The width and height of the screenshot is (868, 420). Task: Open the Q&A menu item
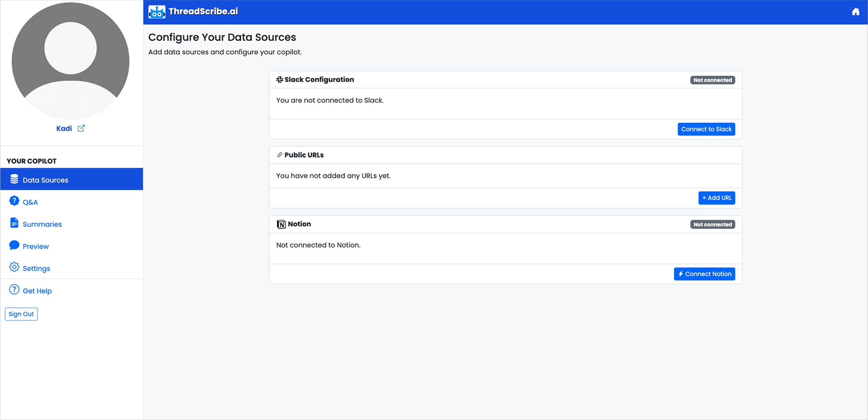click(30, 202)
